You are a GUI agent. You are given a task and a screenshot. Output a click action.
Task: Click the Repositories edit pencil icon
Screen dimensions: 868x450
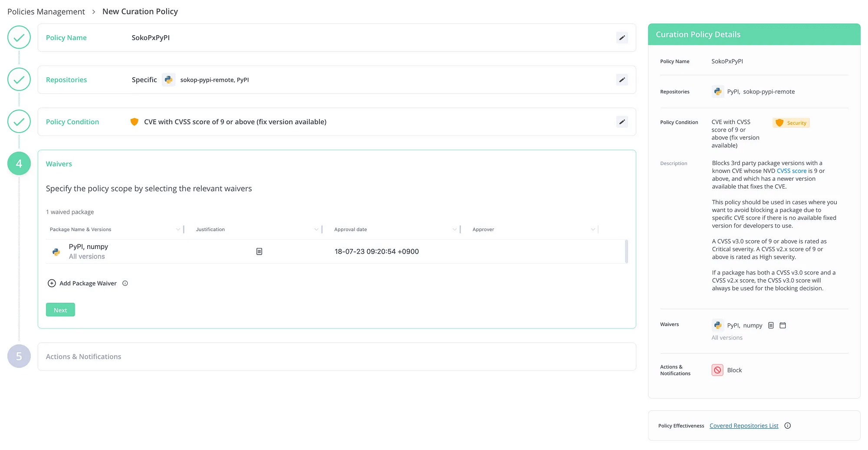[621, 80]
